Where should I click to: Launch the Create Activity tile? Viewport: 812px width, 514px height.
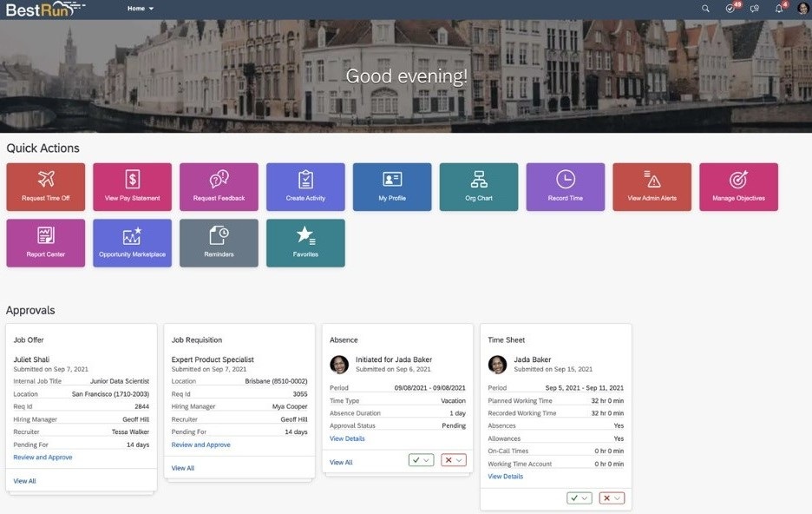[305, 187]
